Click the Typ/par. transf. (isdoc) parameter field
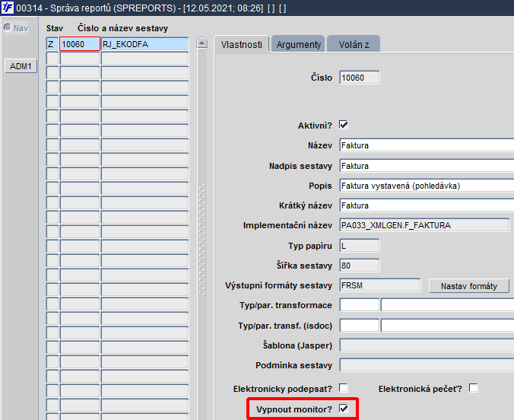Viewport: 514px width, 420px height. [447, 326]
